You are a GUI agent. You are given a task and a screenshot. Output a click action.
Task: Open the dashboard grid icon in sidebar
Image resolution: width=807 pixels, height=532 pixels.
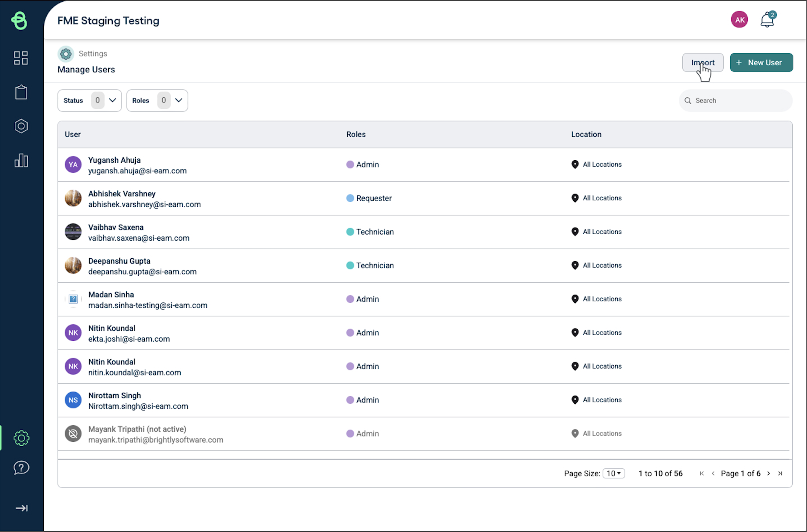(x=21, y=58)
